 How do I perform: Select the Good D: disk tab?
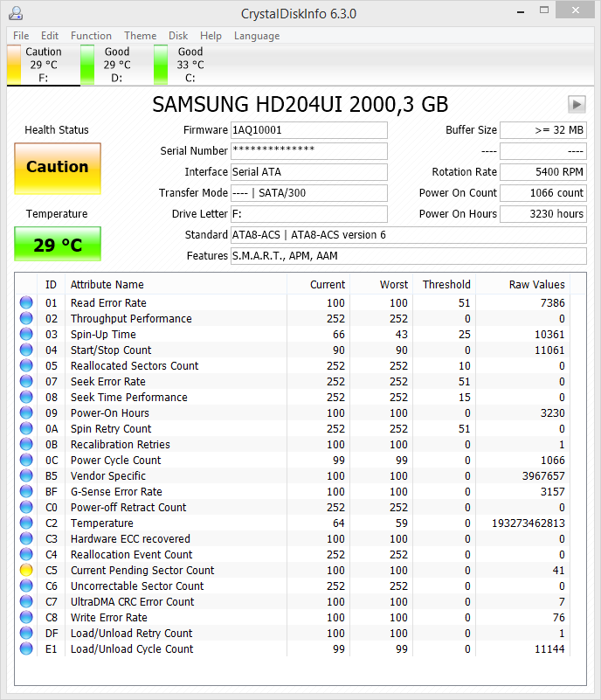117,65
